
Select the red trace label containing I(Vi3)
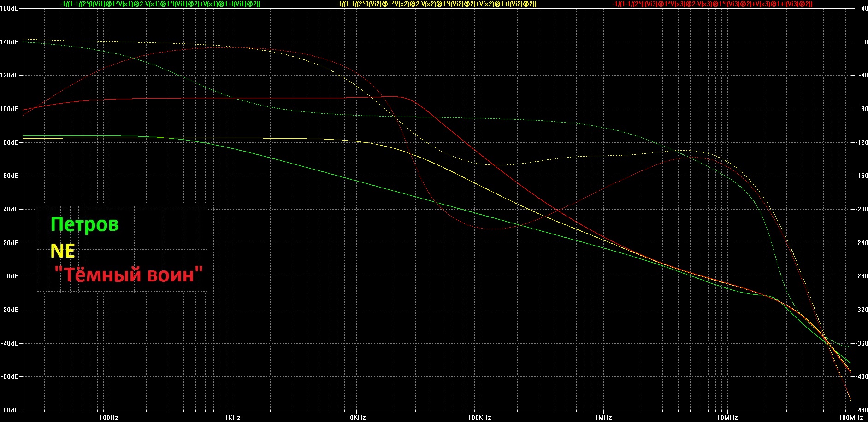coord(712,4)
